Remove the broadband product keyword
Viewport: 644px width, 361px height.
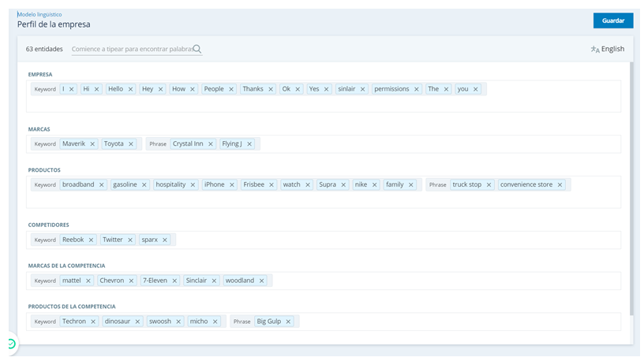[x=102, y=184]
